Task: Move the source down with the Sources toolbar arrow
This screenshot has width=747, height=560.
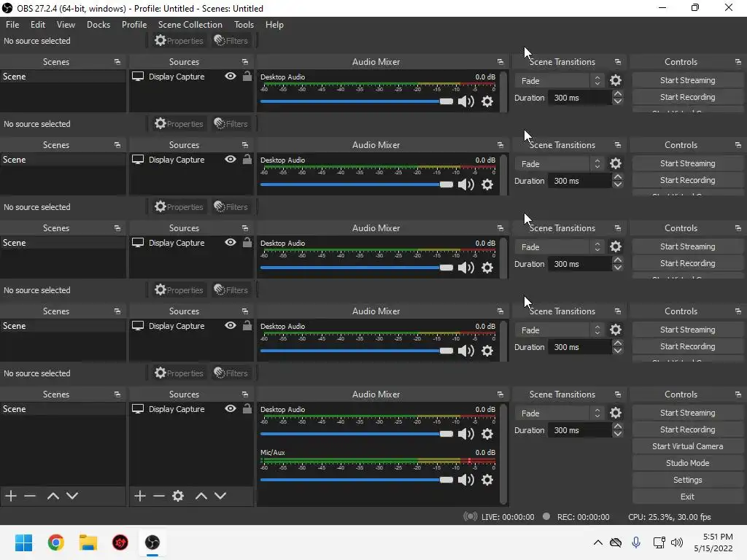Action: tap(220, 496)
